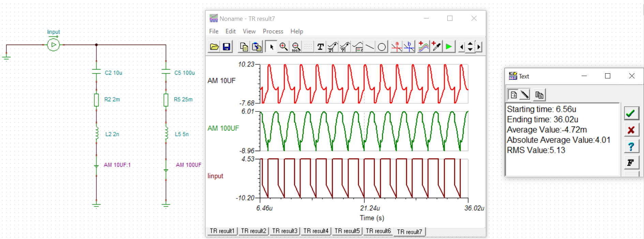The width and height of the screenshot is (644, 239).
Task: Toggle the dotted grid button in toolbar
Action: click(308, 47)
